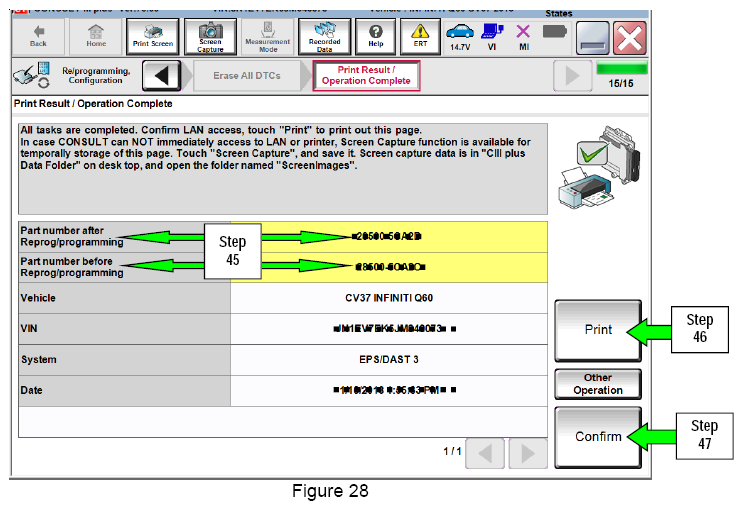Viewport: 743px width, 510px height.
Task: Click the Back arrow toolbar icon
Action: (x=38, y=36)
